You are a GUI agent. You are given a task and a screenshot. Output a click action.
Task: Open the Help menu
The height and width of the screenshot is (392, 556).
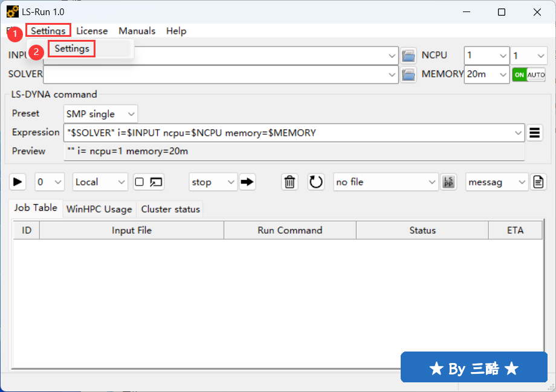(x=176, y=31)
